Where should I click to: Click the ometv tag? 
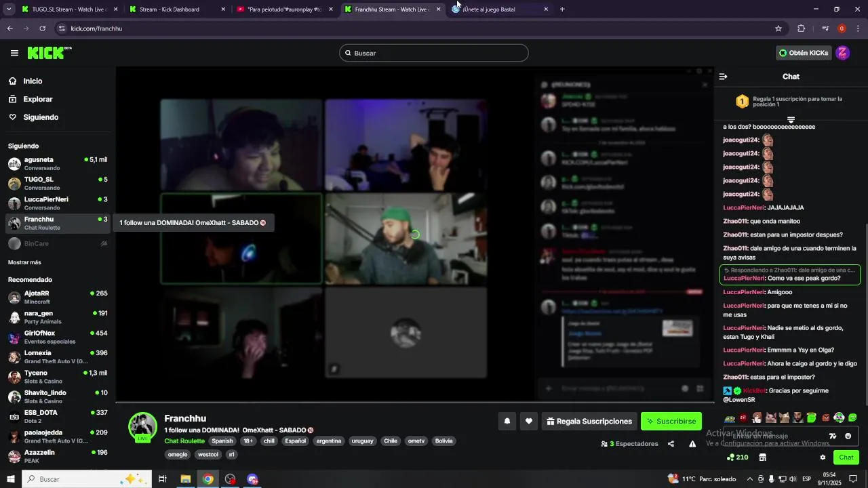[416, 441]
